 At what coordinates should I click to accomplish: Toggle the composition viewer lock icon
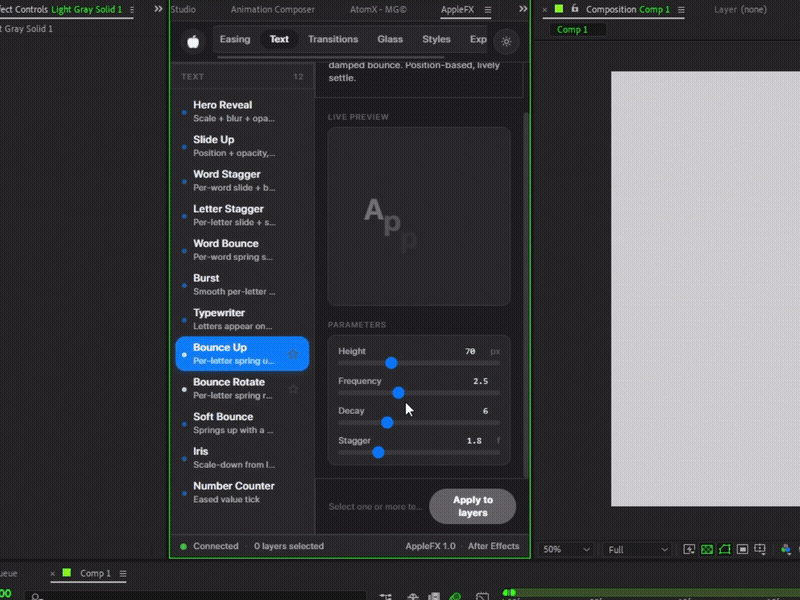[x=575, y=9]
